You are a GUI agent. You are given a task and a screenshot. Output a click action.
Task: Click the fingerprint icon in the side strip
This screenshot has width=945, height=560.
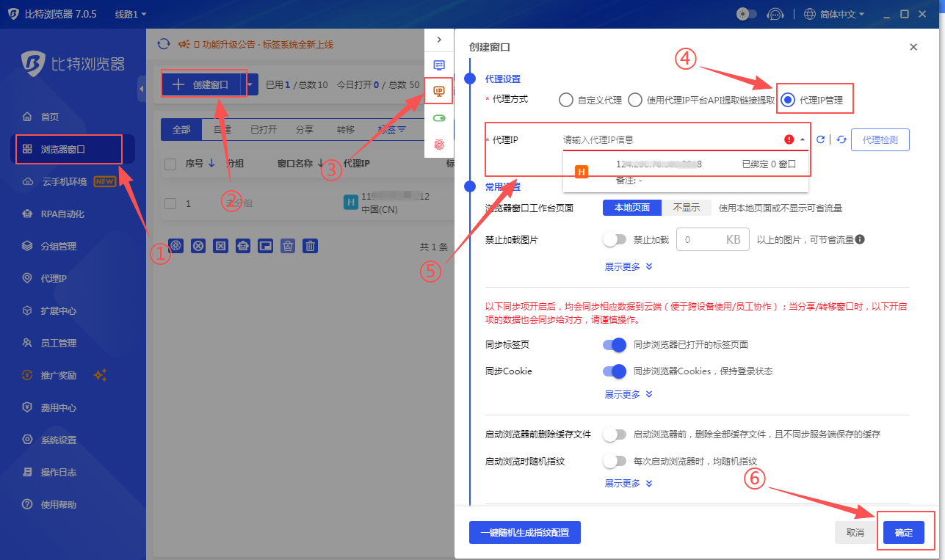[x=438, y=145]
